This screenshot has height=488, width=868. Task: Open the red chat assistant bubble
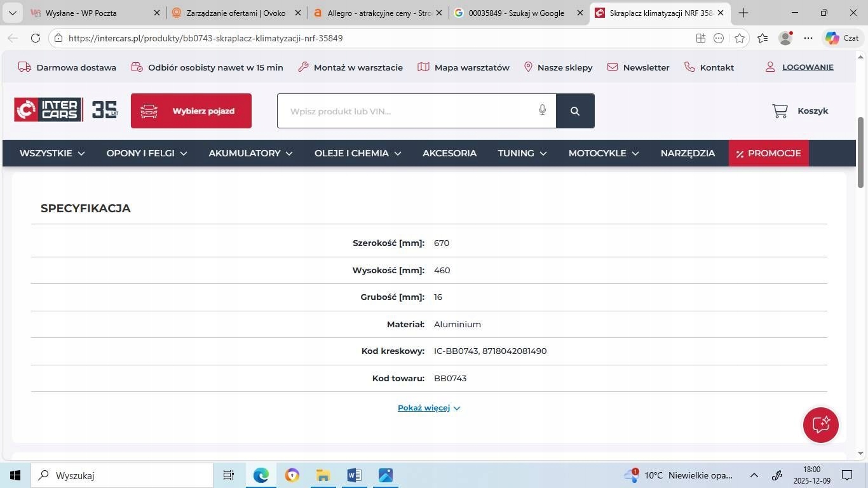coord(820,424)
